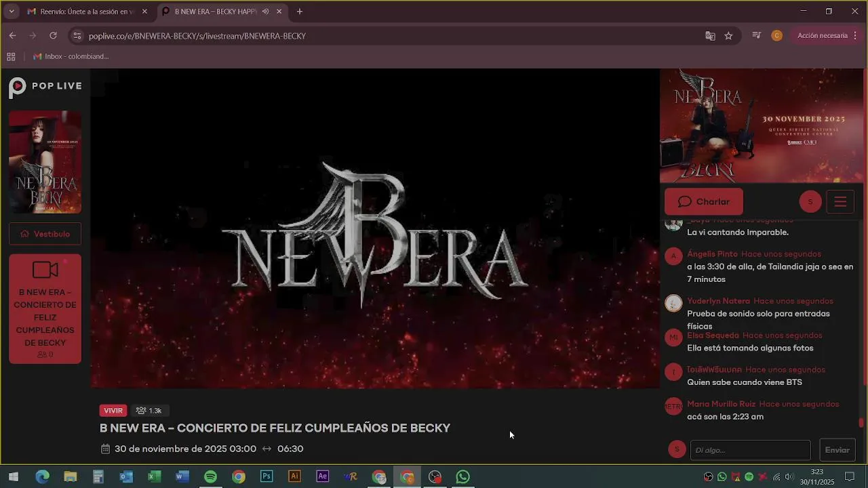Click the event banner image above the chat
Image resolution: width=868 pixels, height=488 pixels.
[x=762, y=126]
